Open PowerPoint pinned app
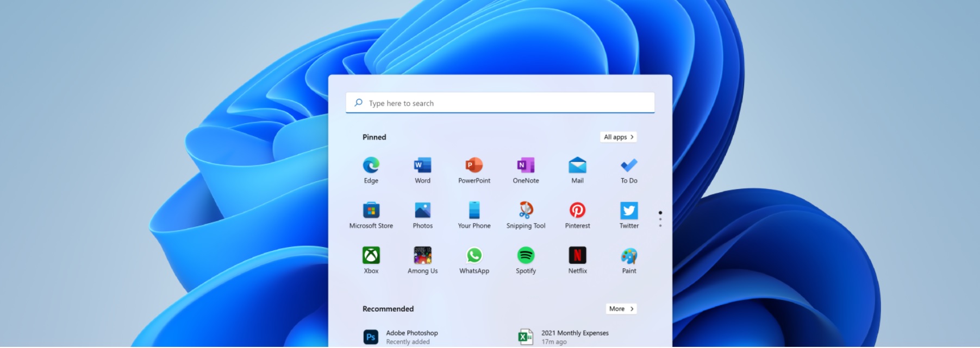The height and width of the screenshot is (348, 980). coord(474,170)
